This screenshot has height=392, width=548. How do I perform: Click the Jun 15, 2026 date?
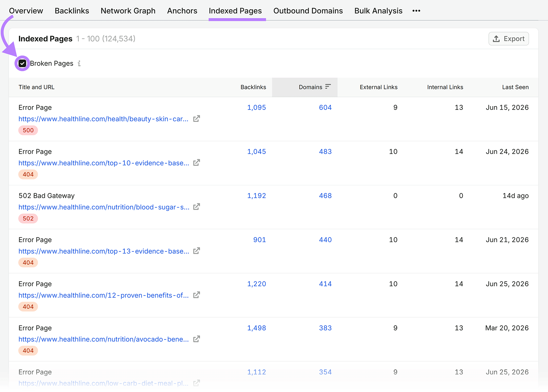tap(507, 108)
